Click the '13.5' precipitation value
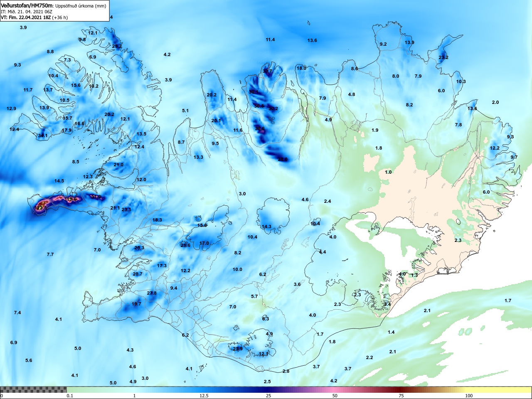 [x=141, y=134]
